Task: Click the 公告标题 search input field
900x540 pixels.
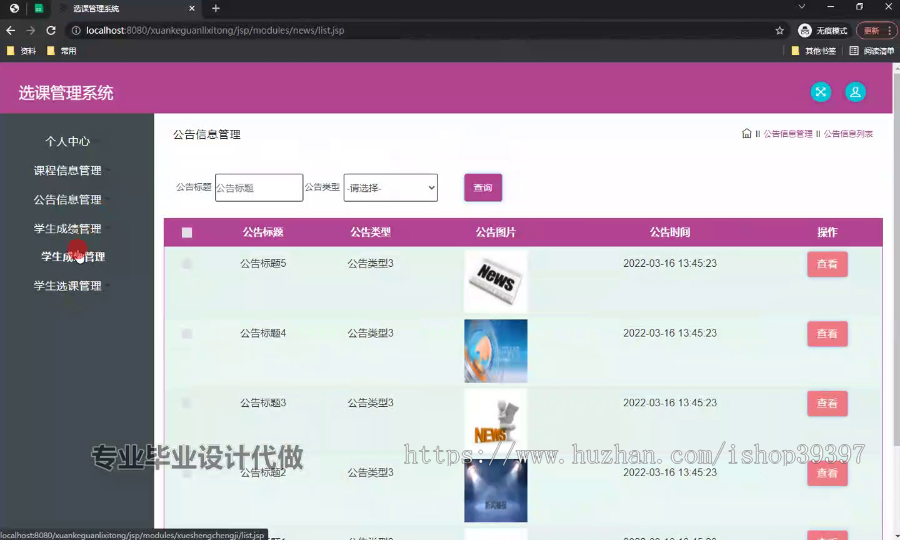Action: click(259, 188)
